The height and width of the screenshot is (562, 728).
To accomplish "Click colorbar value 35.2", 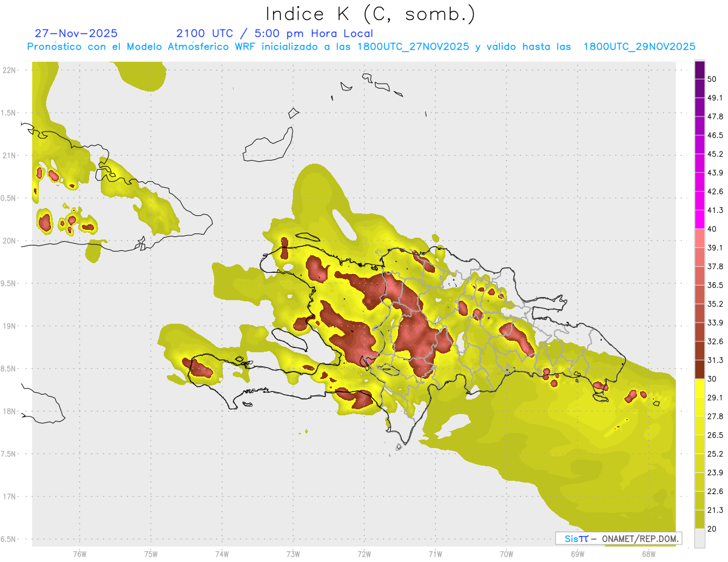I will [x=715, y=304].
